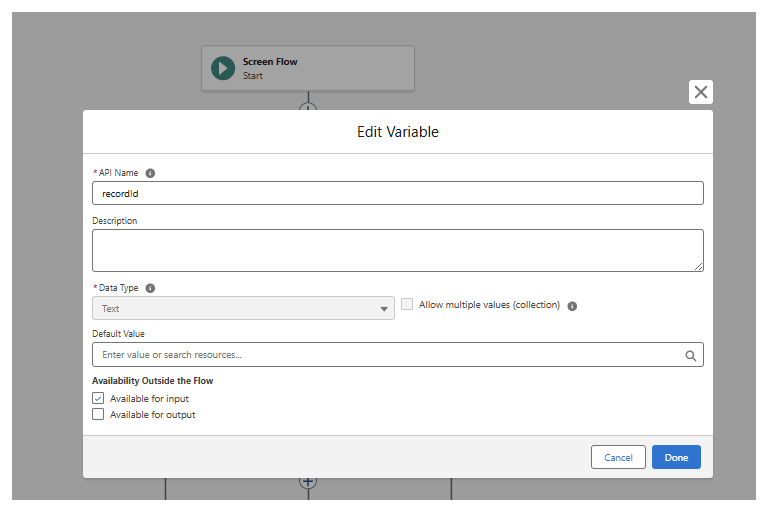
Task: Check Available for output
Action: (98, 414)
